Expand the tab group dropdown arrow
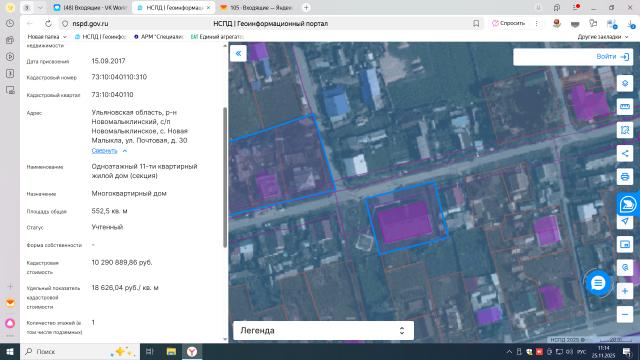This screenshot has height=360, width=640. (x=40, y=8)
